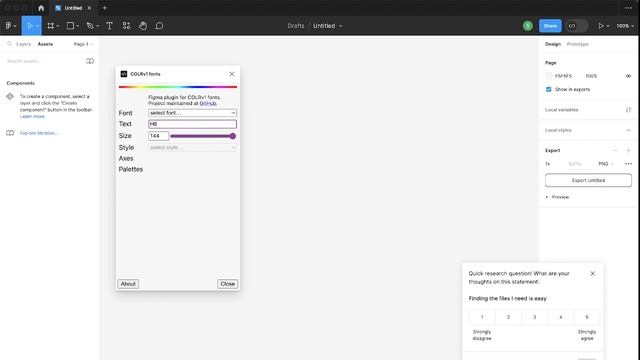Screen dimensions: 640x360
Task: Remove export setting with minus icon
Action: click(615, 150)
